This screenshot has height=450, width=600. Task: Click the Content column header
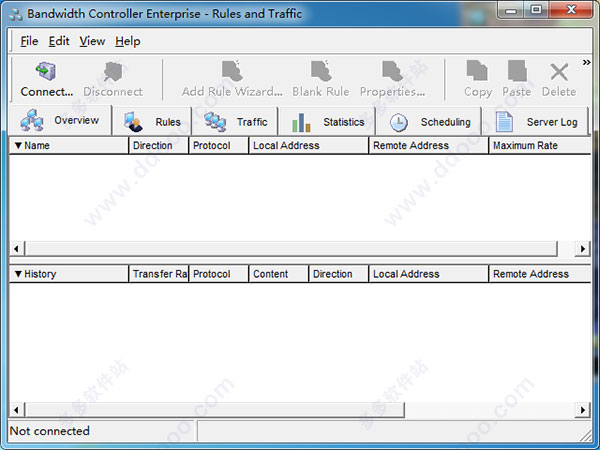(x=279, y=274)
